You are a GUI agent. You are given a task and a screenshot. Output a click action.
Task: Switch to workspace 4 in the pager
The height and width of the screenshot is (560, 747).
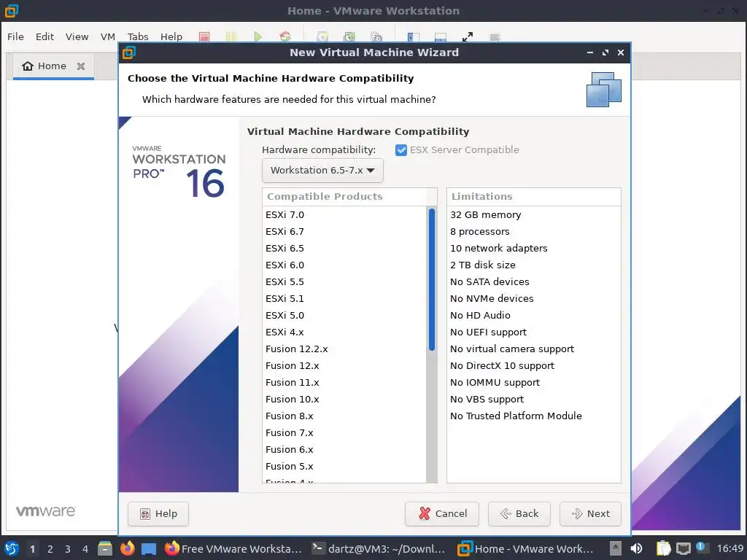point(85,549)
